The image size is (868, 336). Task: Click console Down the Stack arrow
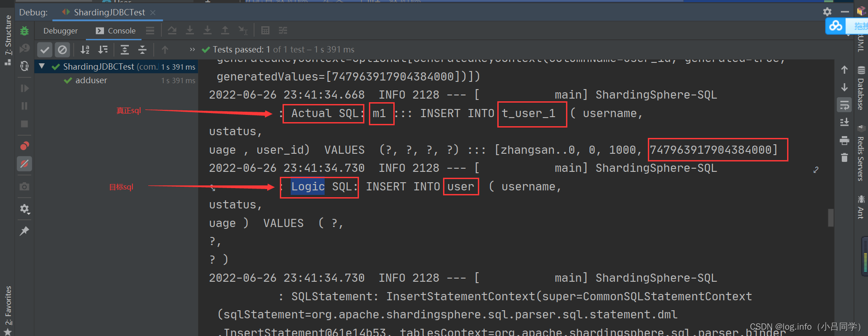click(844, 87)
